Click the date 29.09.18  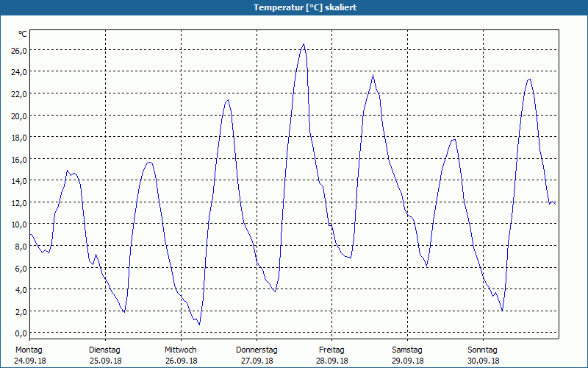[408, 361]
